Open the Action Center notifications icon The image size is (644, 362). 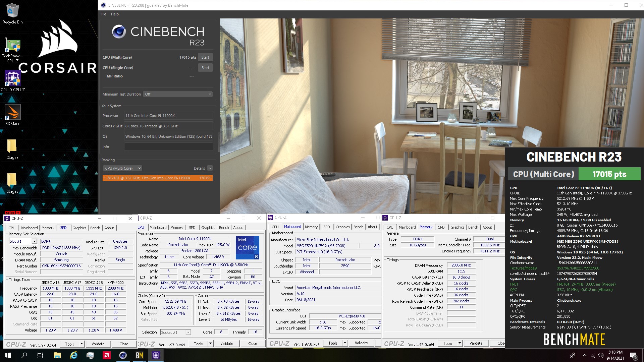coord(634,356)
